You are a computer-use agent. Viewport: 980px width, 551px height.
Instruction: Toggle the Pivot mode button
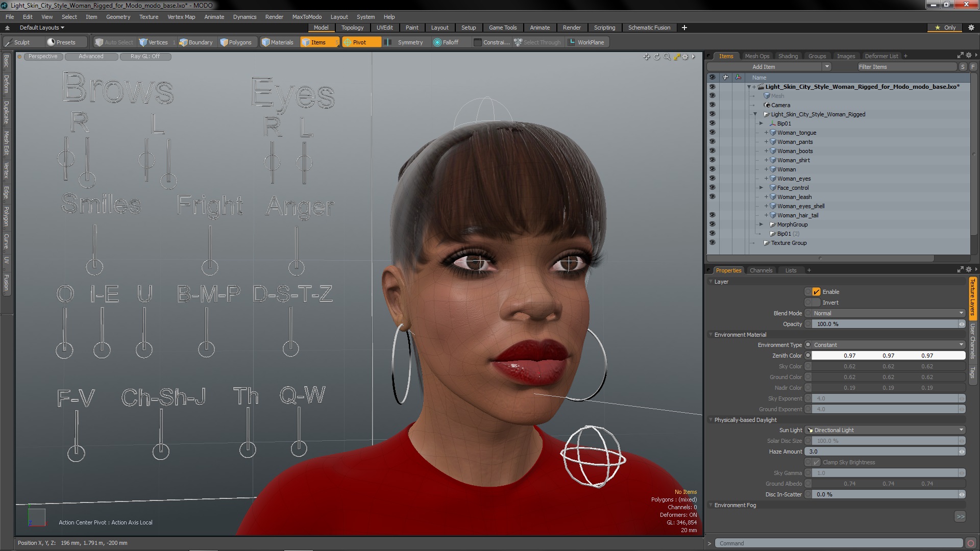(x=361, y=42)
